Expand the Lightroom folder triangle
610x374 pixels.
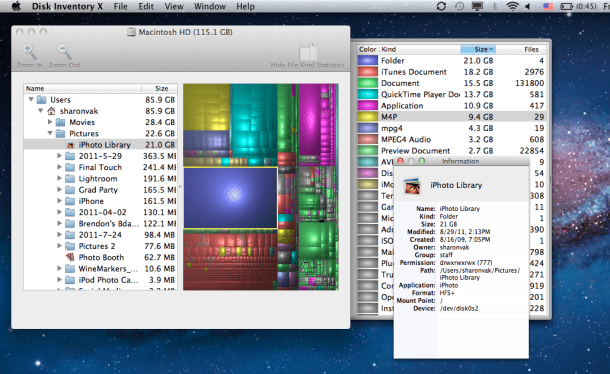[x=60, y=179]
